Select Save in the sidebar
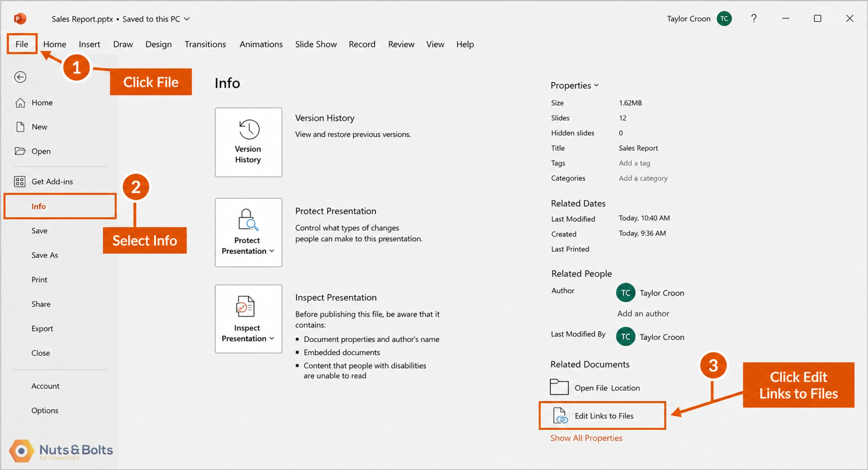The image size is (868, 470). [39, 231]
